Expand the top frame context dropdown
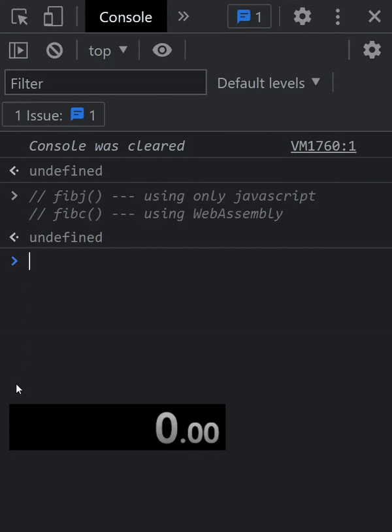This screenshot has height=532, width=392. (108, 50)
